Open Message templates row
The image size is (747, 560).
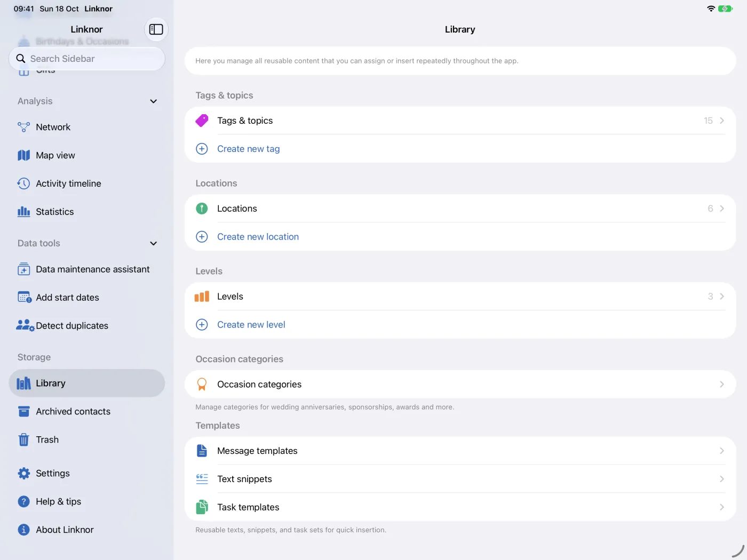[x=460, y=451]
